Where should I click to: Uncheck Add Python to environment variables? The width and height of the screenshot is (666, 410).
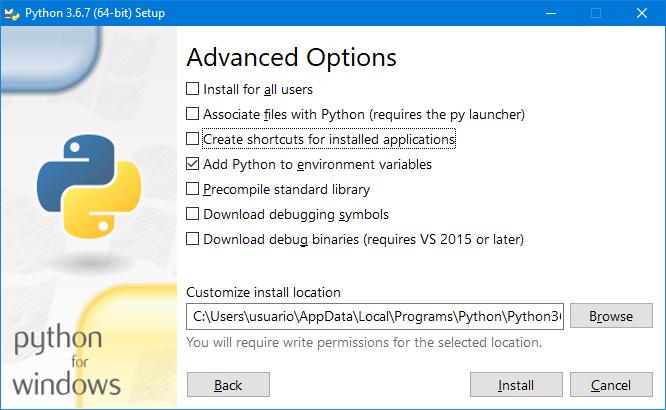click(x=192, y=164)
